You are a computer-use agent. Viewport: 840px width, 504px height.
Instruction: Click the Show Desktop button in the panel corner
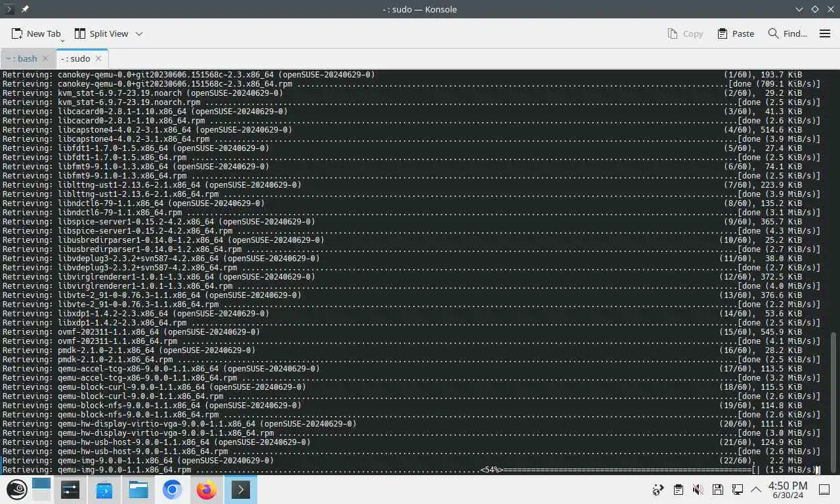pos(826,490)
